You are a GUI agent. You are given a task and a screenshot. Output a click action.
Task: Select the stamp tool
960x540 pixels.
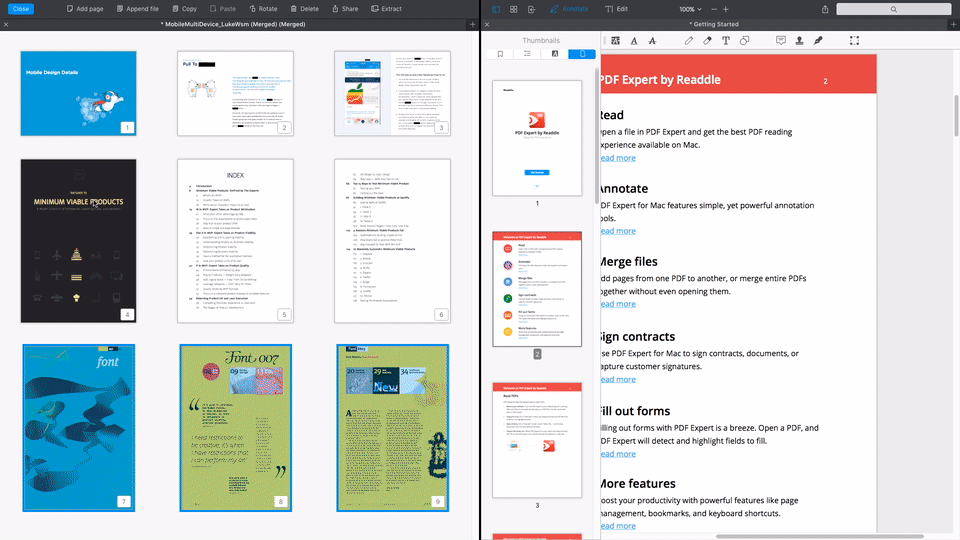(x=799, y=40)
